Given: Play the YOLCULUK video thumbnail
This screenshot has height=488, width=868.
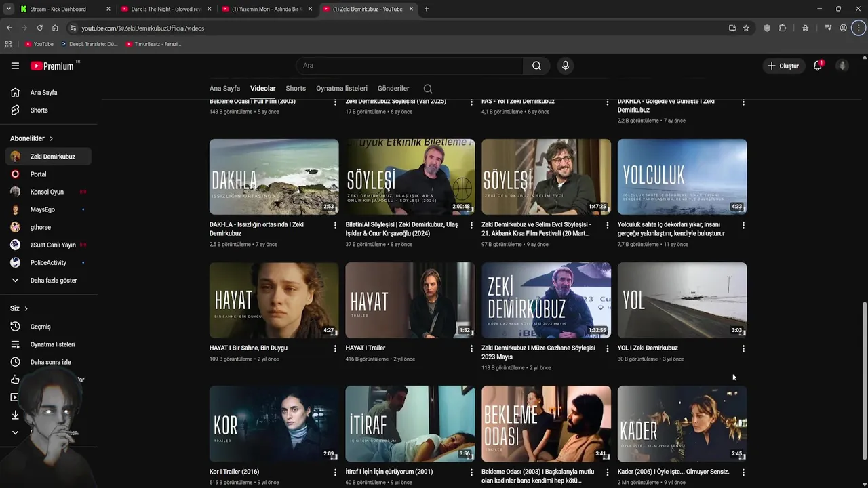Looking at the screenshot, I should 682,177.
